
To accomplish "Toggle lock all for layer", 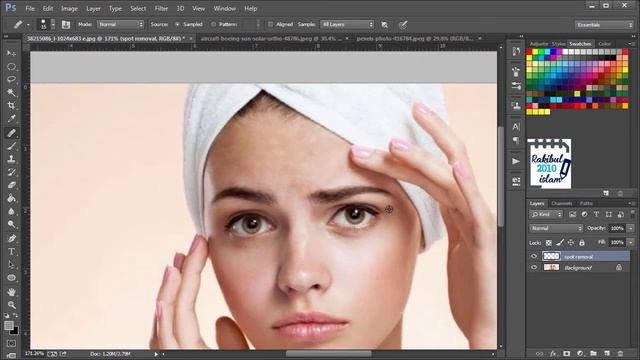I will pos(582,243).
